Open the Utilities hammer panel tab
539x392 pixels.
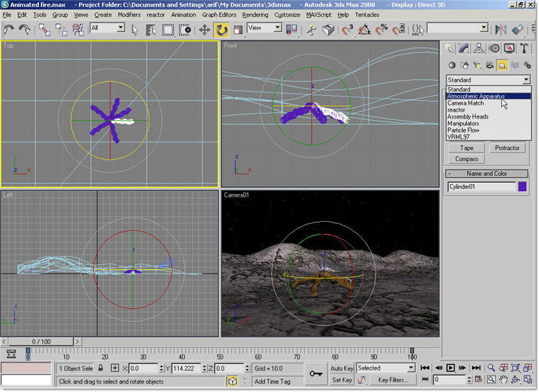[524, 48]
